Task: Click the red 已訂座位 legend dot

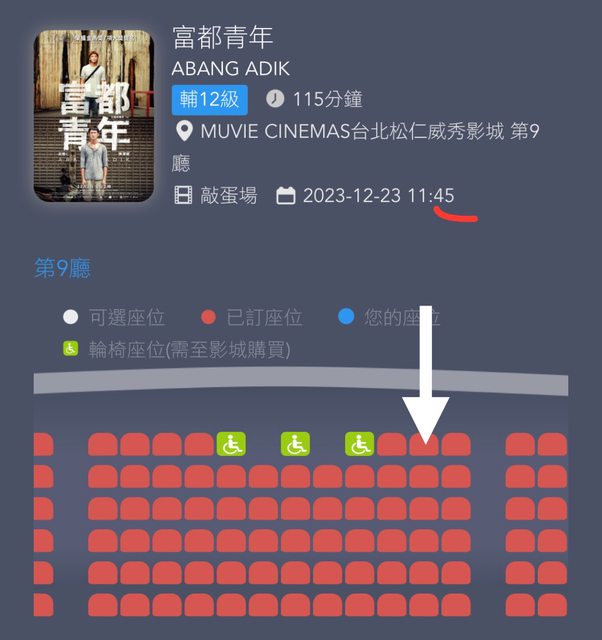Action: coord(208,317)
